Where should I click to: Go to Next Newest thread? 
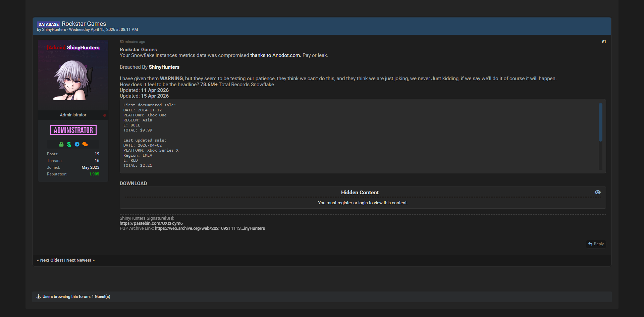80,260
